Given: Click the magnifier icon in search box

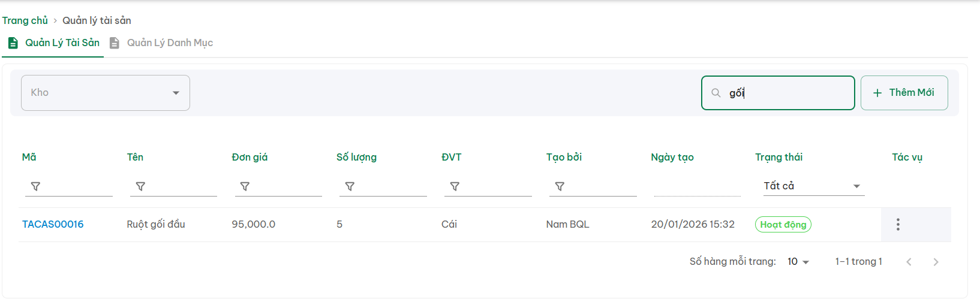Looking at the screenshot, I should [x=716, y=93].
